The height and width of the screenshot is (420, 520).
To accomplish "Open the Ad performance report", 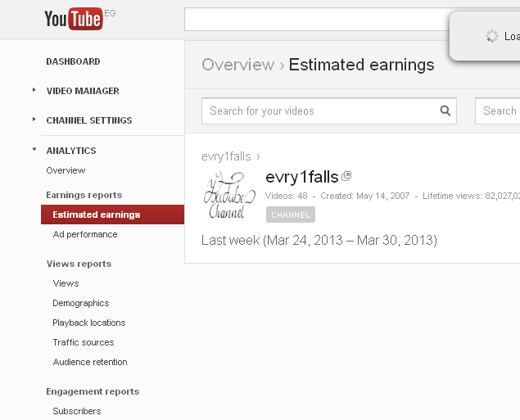I will coord(85,234).
